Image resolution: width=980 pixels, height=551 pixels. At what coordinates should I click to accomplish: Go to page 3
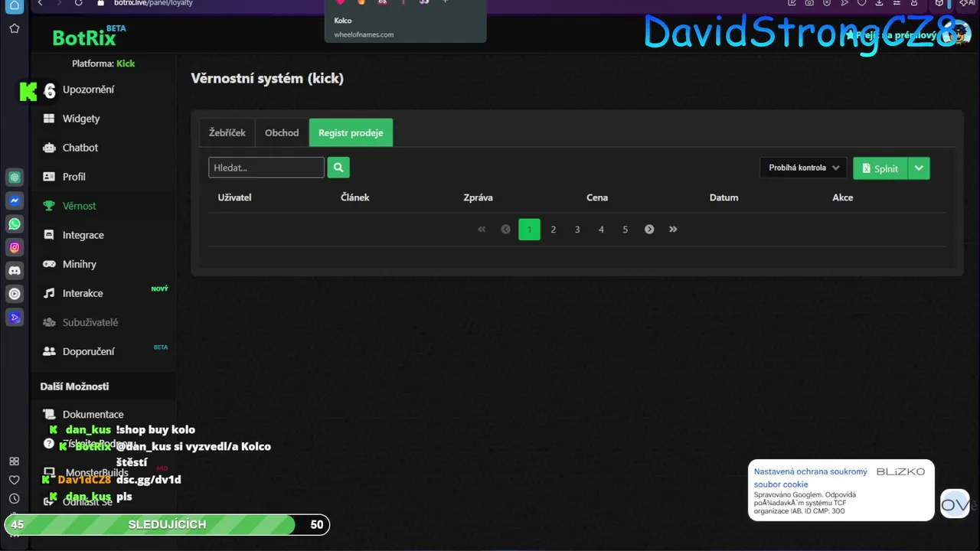577,230
